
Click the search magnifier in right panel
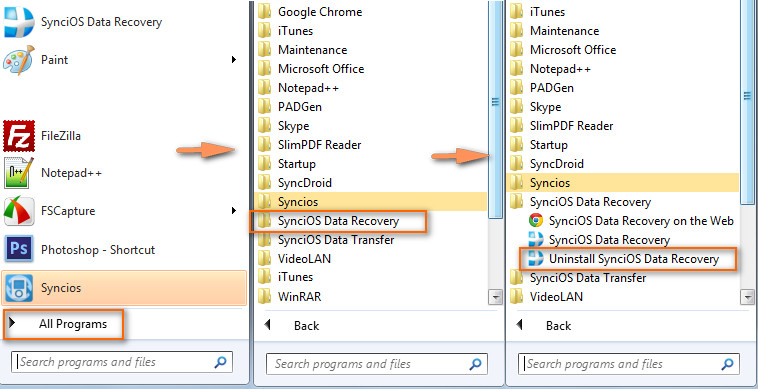click(727, 364)
